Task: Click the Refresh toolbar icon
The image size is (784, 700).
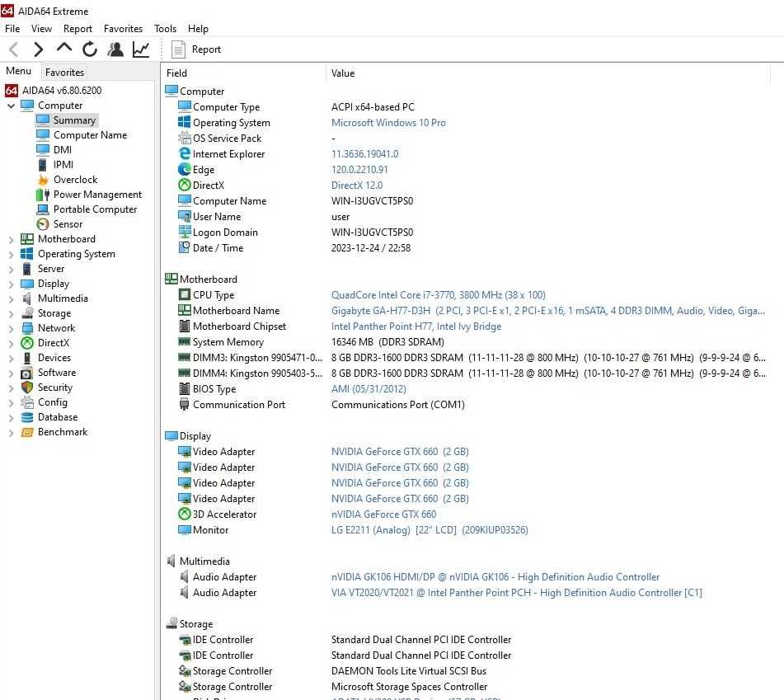Action: click(90, 49)
